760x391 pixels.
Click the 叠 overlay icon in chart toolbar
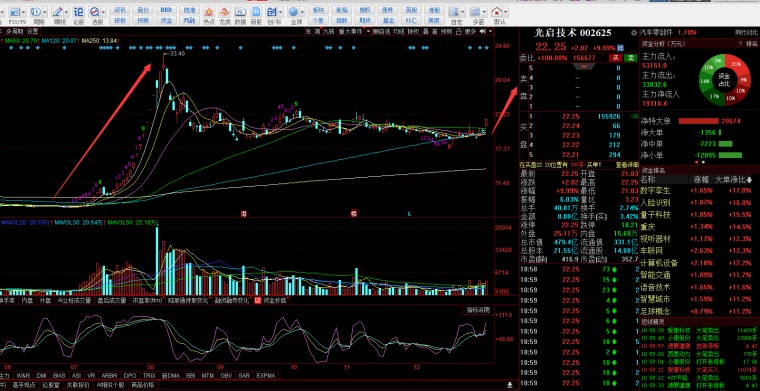pyautogui.click(x=426, y=31)
